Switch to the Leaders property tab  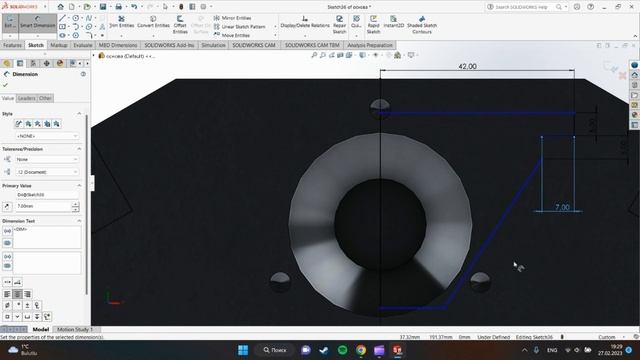tap(27, 98)
